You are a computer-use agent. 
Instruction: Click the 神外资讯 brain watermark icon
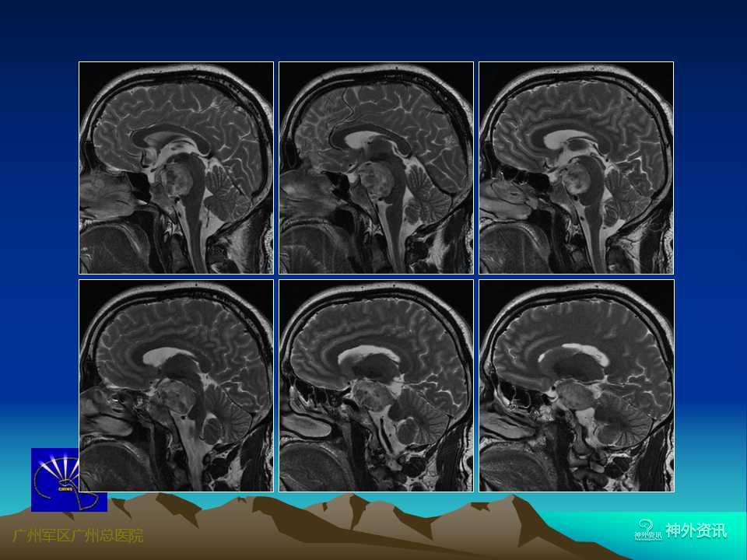646,529
